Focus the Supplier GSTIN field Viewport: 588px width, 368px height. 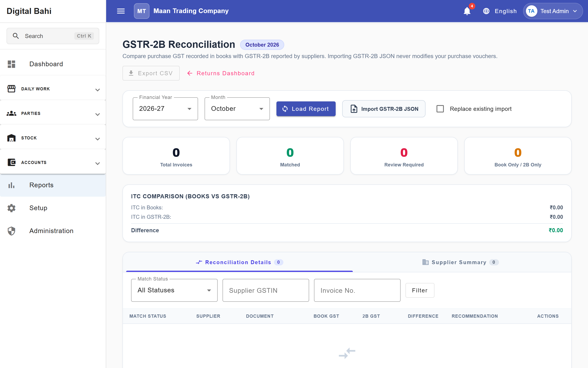click(x=266, y=290)
